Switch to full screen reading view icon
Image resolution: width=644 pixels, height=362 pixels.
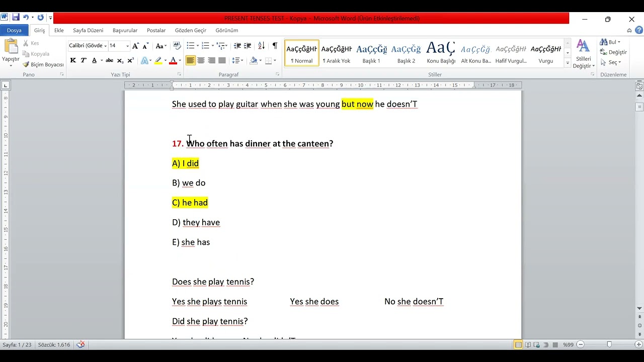pyautogui.click(x=528, y=345)
